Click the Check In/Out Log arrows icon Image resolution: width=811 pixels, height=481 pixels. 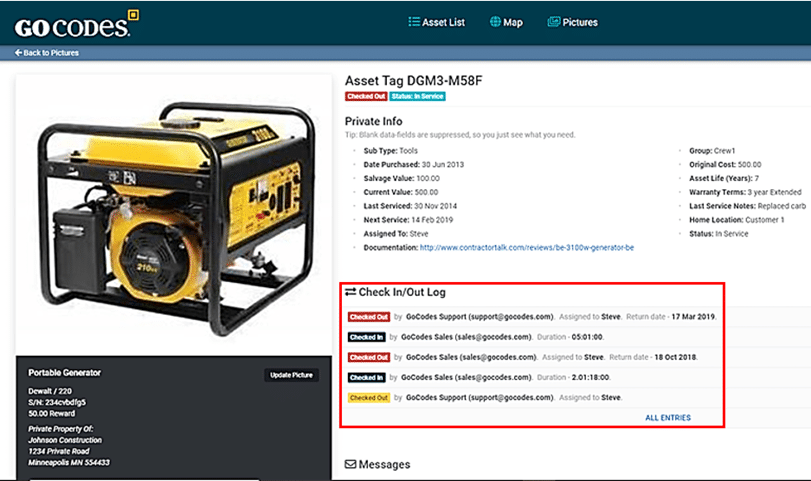tap(350, 292)
